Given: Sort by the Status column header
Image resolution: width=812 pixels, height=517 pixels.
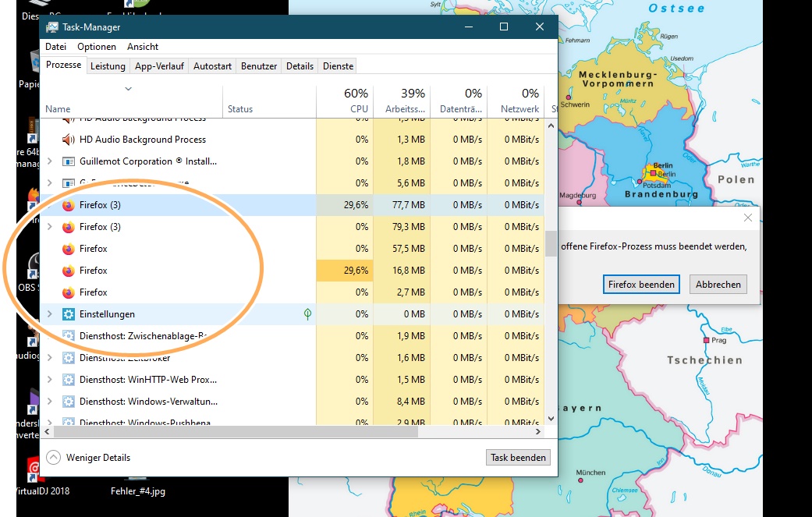Looking at the screenshot, I should pyautogui.click(x=269, y=101).
